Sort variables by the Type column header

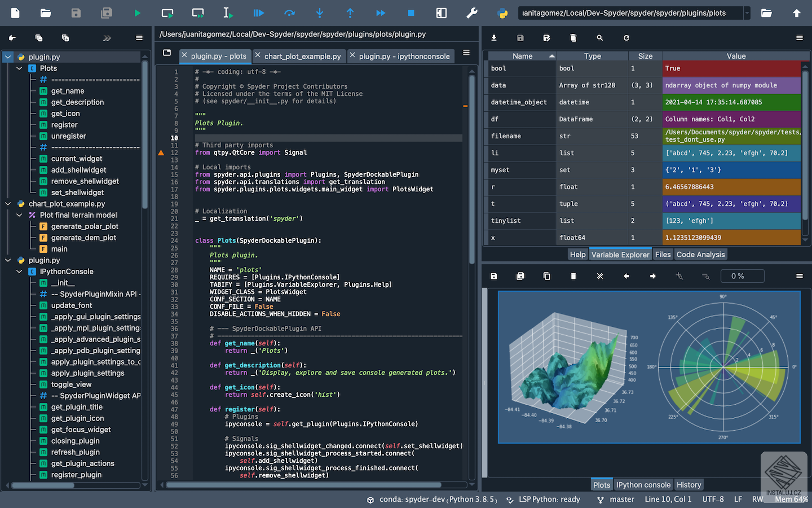(x=593, y=56)
